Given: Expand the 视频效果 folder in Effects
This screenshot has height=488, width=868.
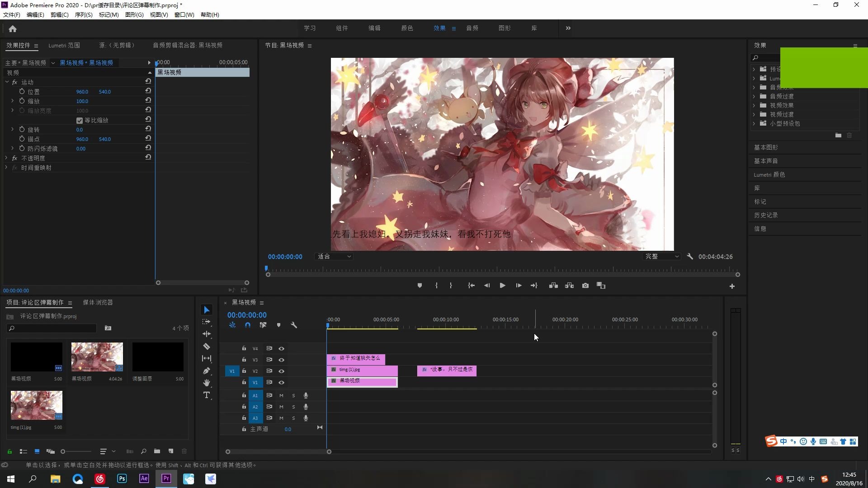Looking at the screenshot, I should [754, 105].
